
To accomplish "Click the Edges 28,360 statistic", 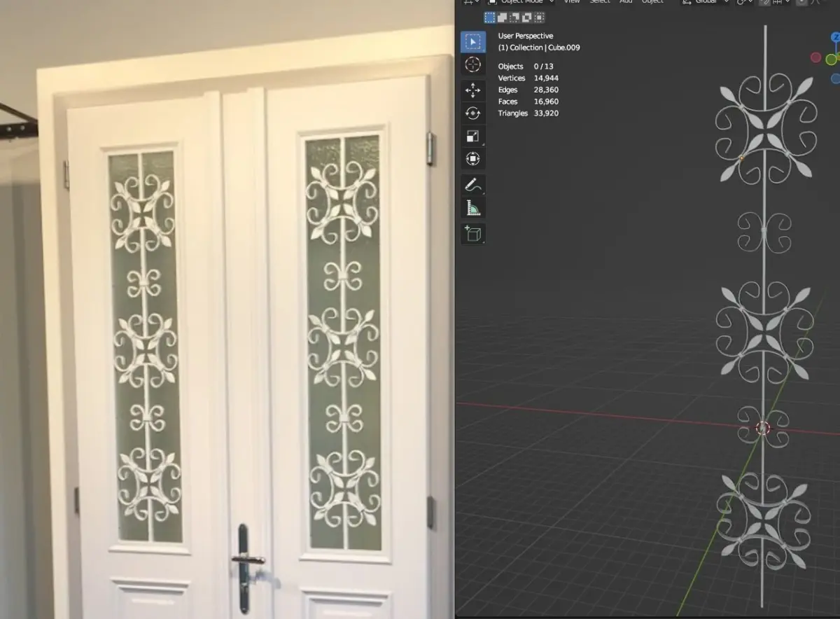I will 528,90.
